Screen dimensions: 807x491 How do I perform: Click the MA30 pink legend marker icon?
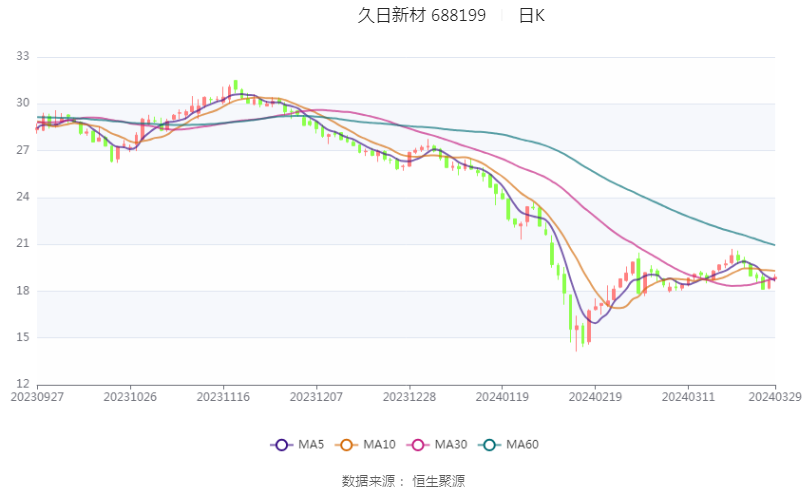point(421,444)
